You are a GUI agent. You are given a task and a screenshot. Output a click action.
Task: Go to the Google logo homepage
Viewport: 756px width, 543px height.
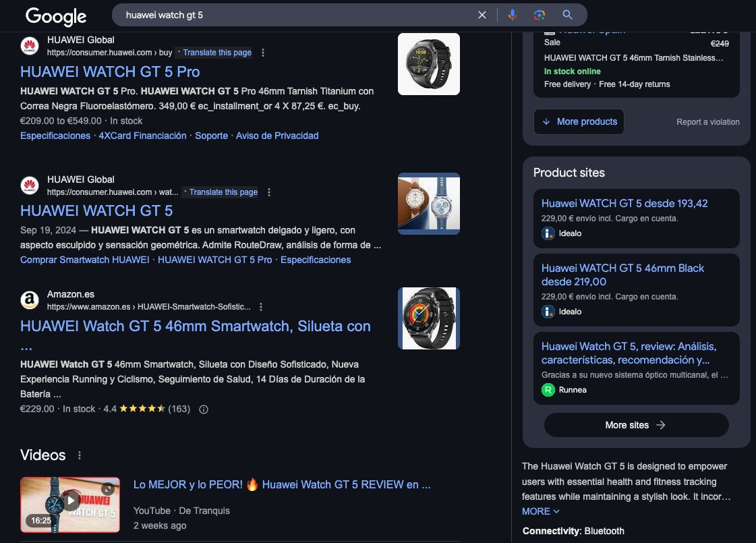[x=56, y=16]
